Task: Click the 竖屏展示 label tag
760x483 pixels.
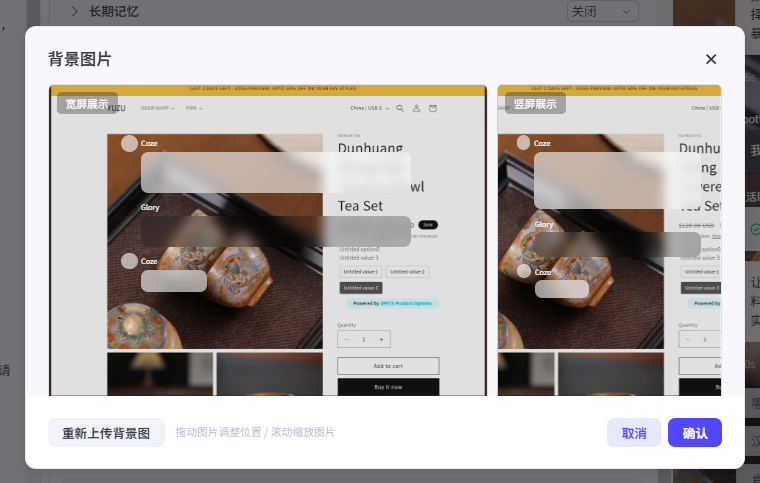Action: (x=535, y=103)
